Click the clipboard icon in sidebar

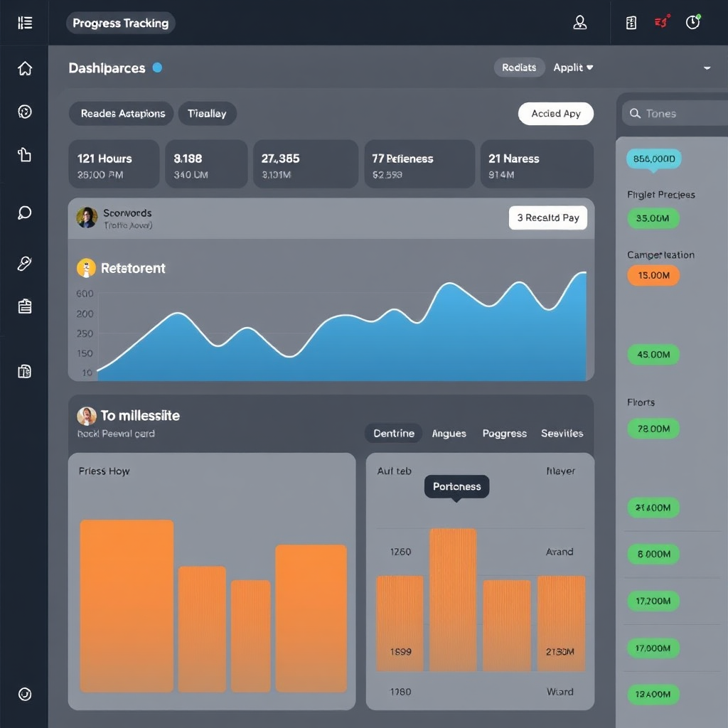(25, 306)
